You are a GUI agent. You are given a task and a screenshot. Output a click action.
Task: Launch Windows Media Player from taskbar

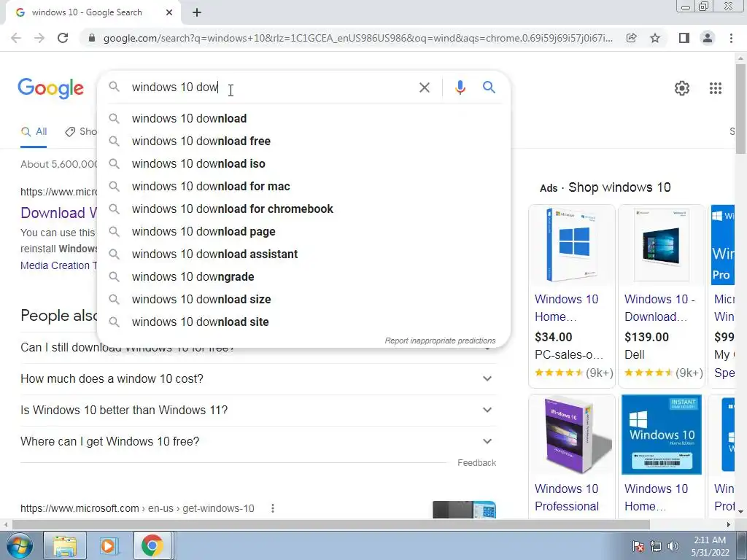(x=108, y=545)
